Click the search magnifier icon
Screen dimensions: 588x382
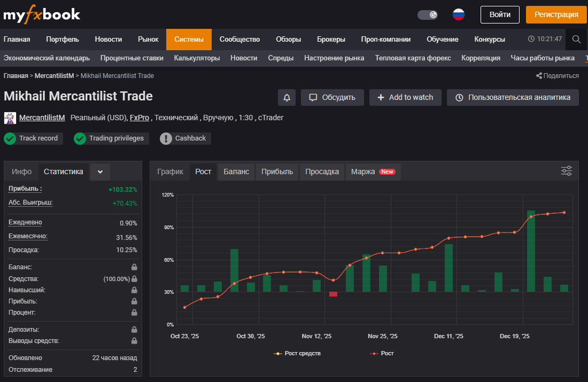coord(576,39)
